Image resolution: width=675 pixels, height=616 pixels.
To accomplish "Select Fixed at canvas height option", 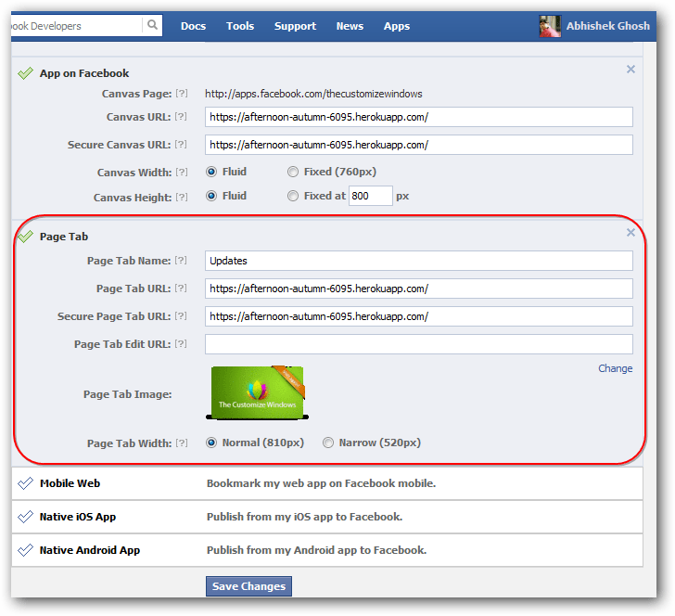I will [293, 196].
